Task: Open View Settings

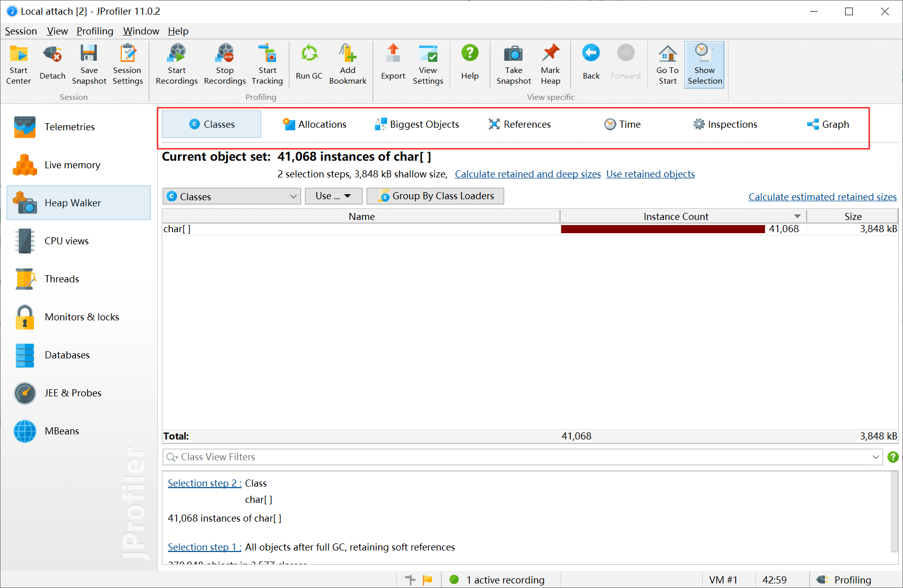Action: (x=428, y=65)
